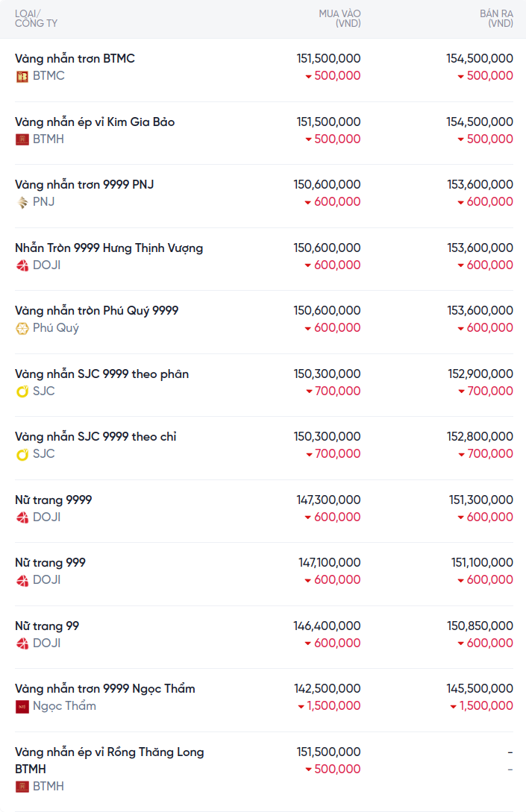
Task: Click SJC logo under 'theo phân' row
Action: (22, 391)
